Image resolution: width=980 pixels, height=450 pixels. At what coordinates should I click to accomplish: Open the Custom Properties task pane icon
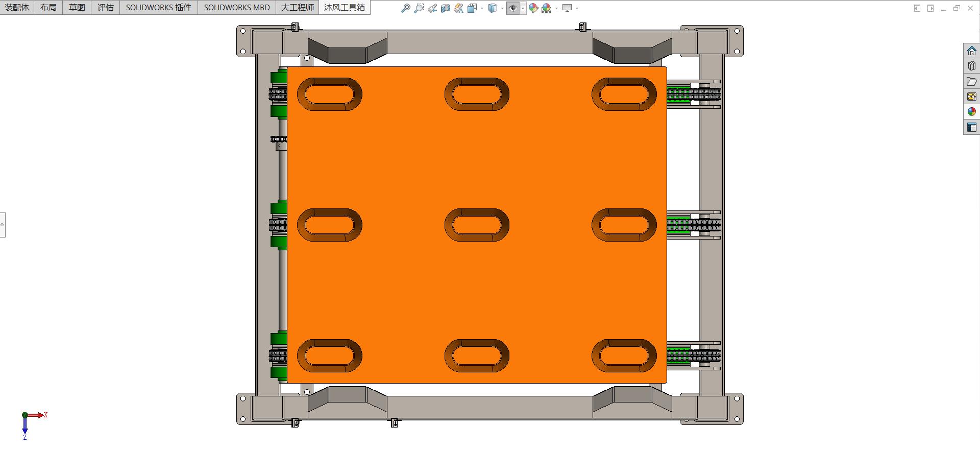coord(972,127)
